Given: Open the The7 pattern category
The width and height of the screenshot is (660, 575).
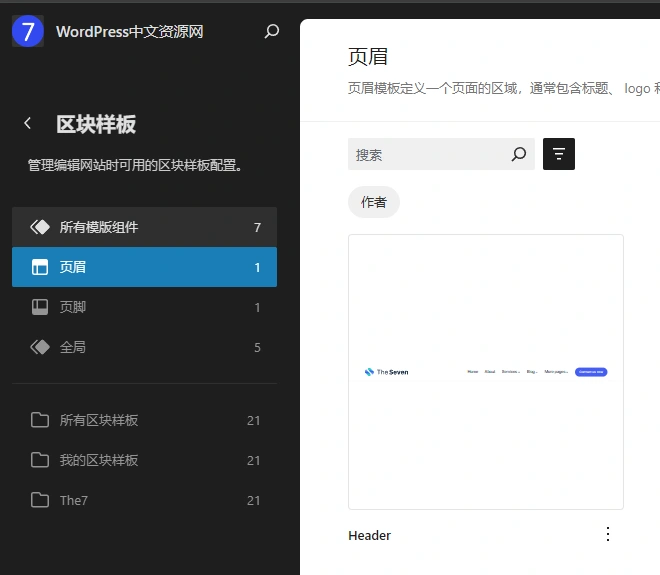Looking at the screenshot, I should [x=144, y=500].
